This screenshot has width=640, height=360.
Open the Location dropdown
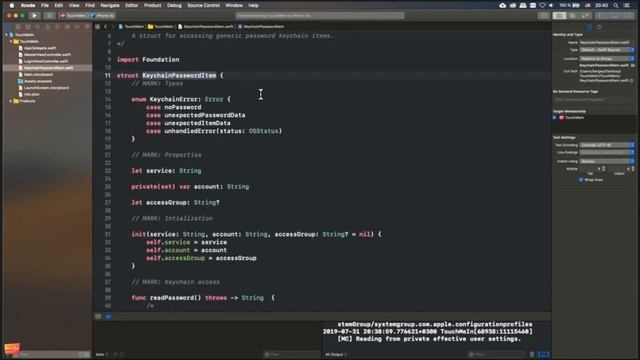[607, 58]
